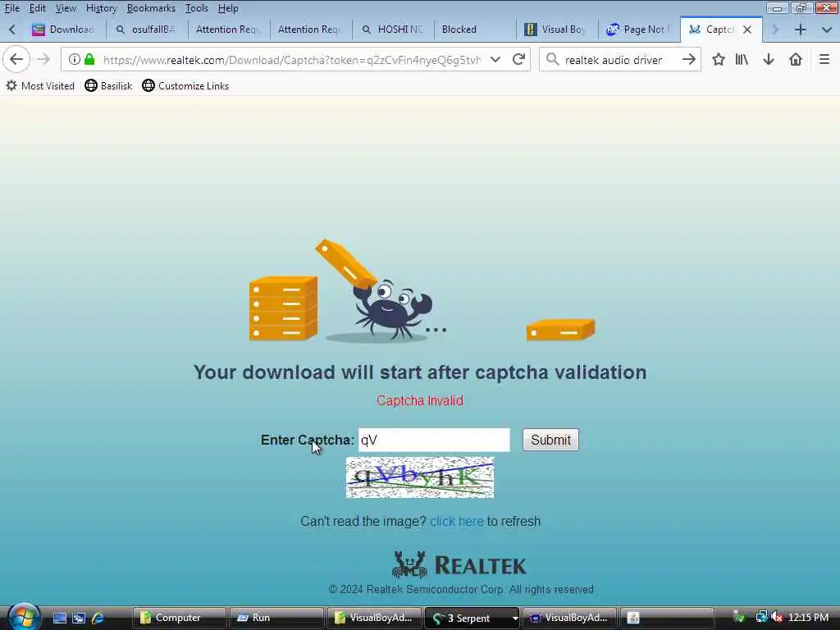The image size is (840, 630).
Task: Switch to the Blocked tab
Action: (x=475, y=30)
